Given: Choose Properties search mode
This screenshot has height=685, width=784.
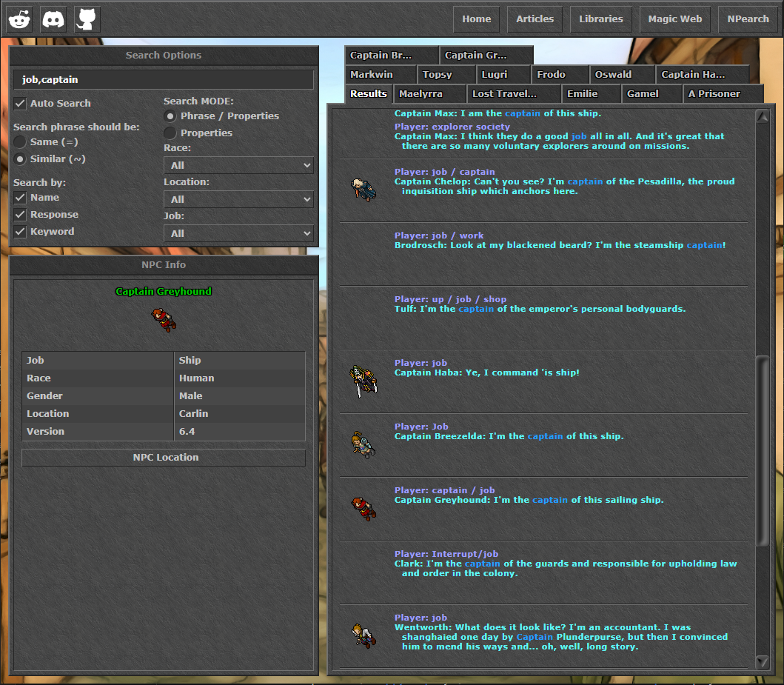Looking at the screenshot, I should click(x=170, y=133).
